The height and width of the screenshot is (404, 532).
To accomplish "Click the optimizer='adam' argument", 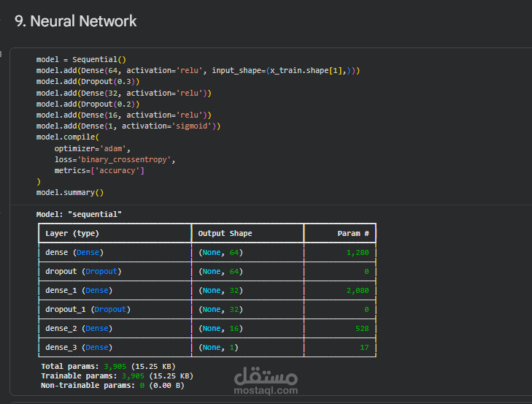I will [x=92, y=148].
